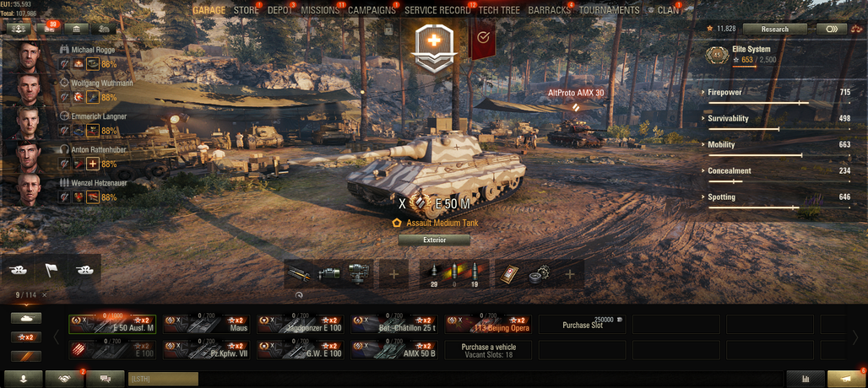Toggle the x2 bonus carousel filter
Image resolution: width=868 pixels, height=388 pixels.
click(26, 337)
